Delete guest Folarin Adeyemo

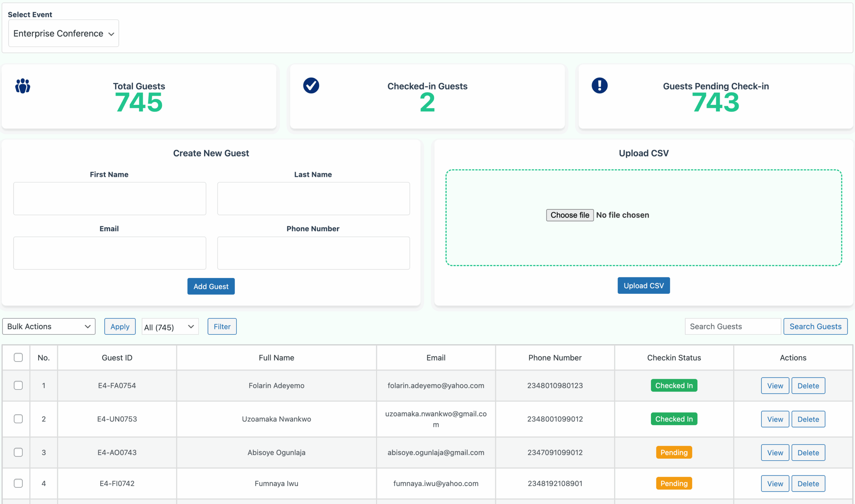808,386
